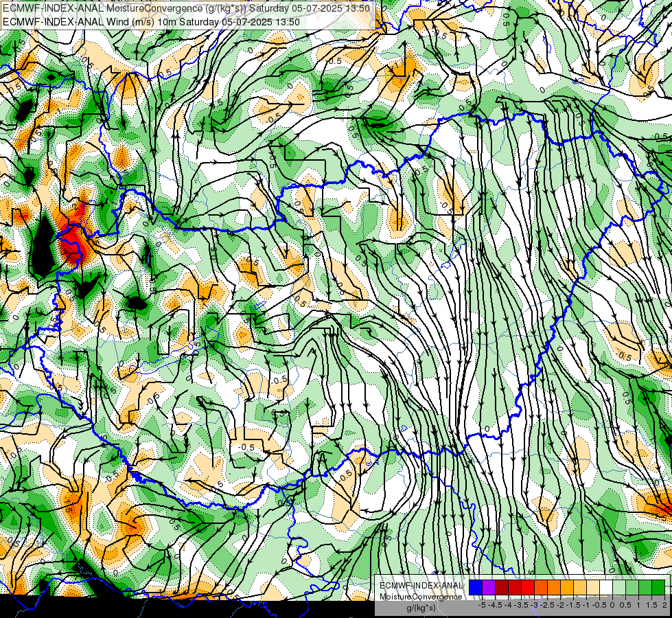This screenshot has height=618, width=672.
Task: Click the medium green swatch between 1 and 1.5
Action: [645, 587]
